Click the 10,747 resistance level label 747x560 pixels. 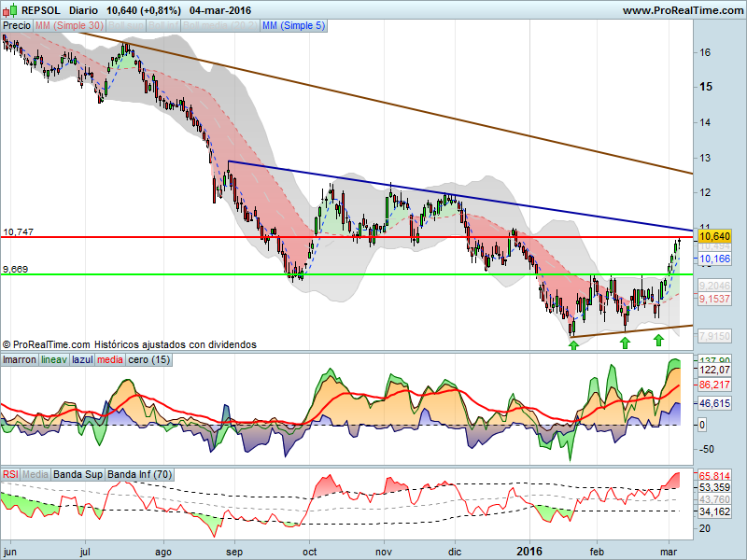pos(19,231)
